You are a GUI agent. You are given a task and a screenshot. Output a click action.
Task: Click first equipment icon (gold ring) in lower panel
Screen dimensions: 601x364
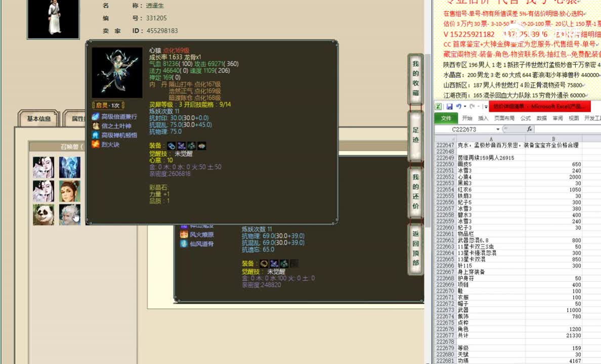[x=264, y=263]
